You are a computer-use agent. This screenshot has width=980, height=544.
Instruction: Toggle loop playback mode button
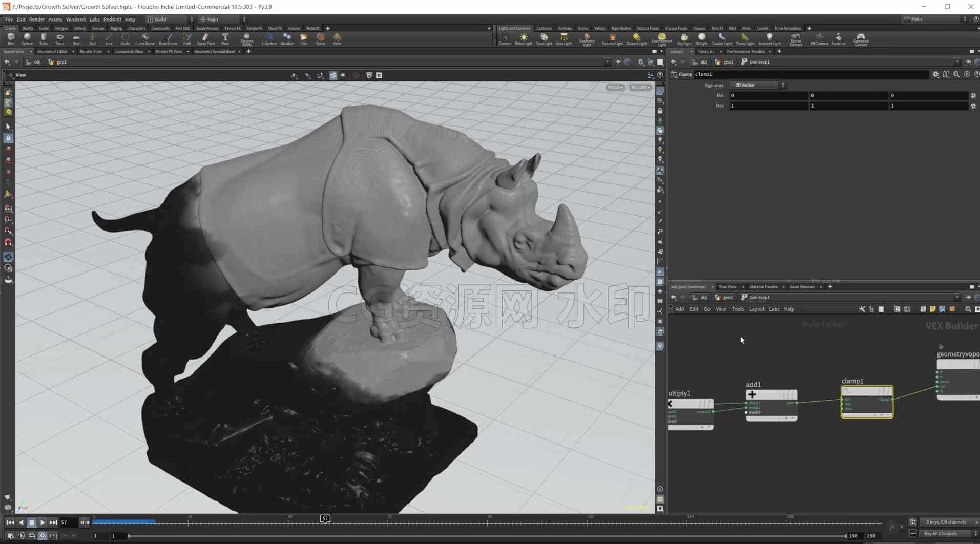pyautogui.click(x=32, y=535)
